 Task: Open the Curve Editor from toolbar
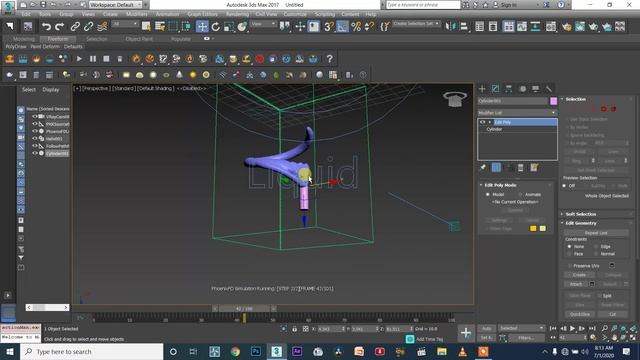coord(522,27)
